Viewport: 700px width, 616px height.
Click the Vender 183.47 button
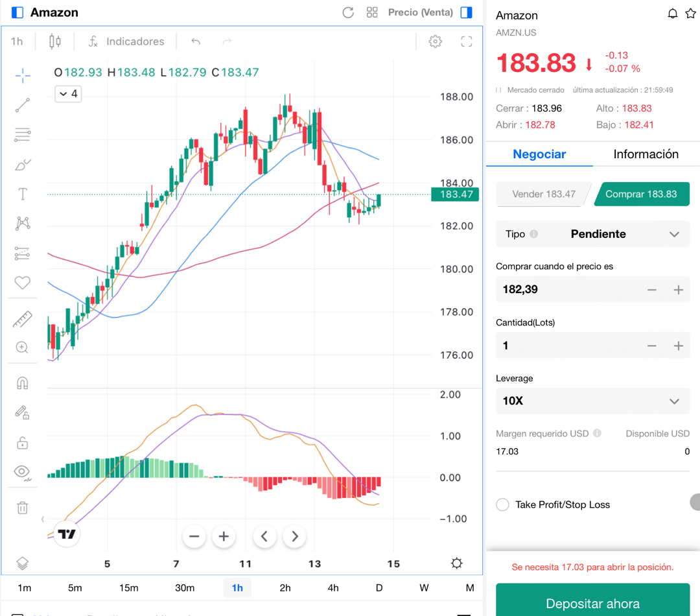pos(543,194)
